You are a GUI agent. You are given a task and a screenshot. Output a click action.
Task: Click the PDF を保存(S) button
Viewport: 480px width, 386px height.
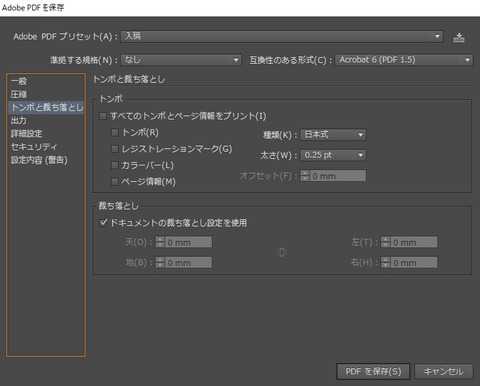click(373, 371)
